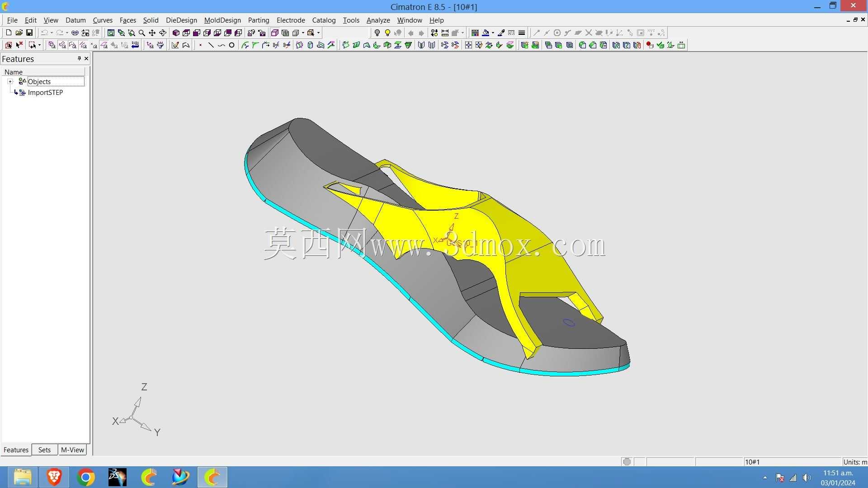Click the cursor with red X icon
This screenshot has width=868, height=488.
coord(19,45)
